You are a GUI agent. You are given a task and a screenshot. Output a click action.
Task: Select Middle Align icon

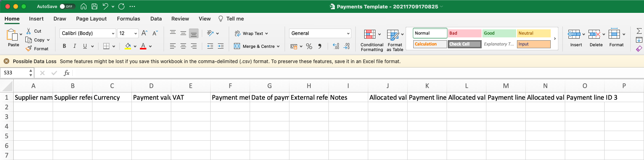pyautogui.click(x=183, y=33)
